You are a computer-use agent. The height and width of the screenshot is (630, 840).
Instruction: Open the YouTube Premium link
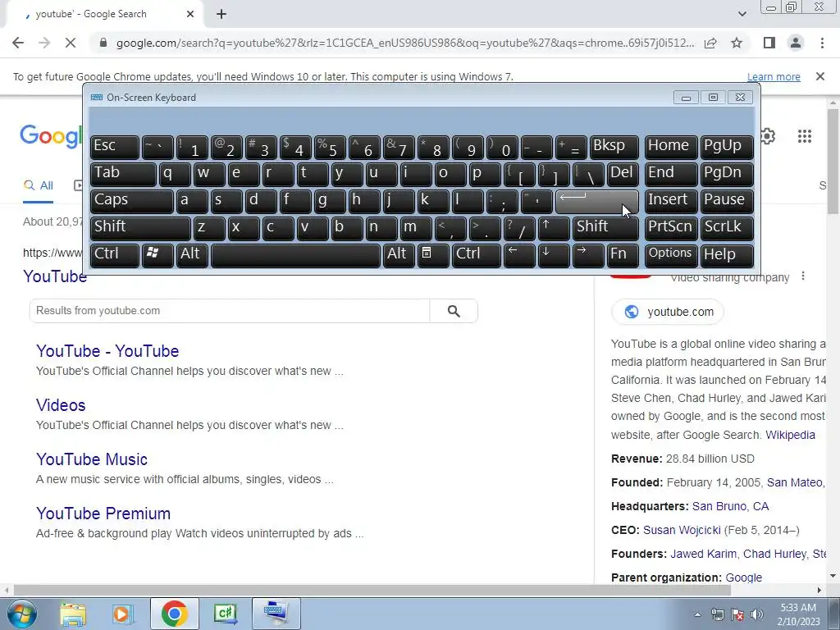tap(103, 514)
